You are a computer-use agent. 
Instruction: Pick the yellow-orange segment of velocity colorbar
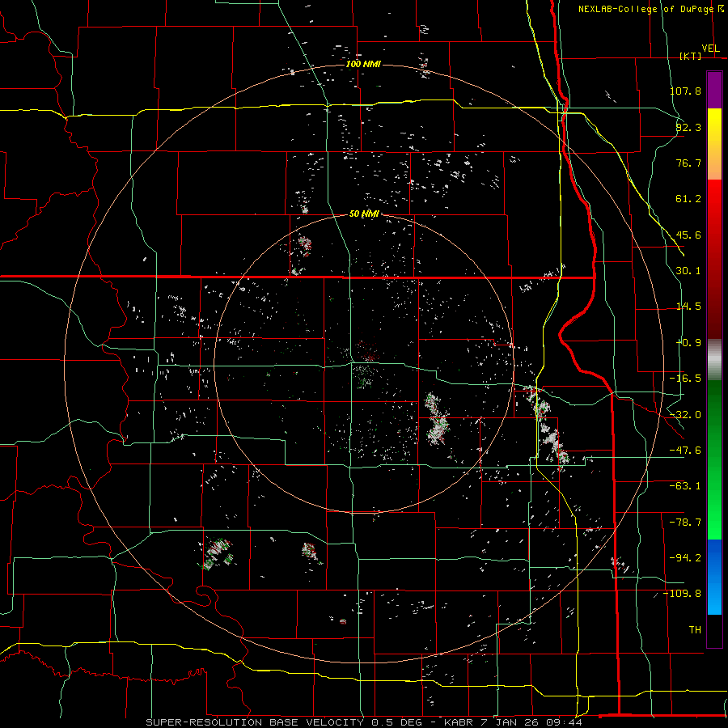(x=714, y=144)
